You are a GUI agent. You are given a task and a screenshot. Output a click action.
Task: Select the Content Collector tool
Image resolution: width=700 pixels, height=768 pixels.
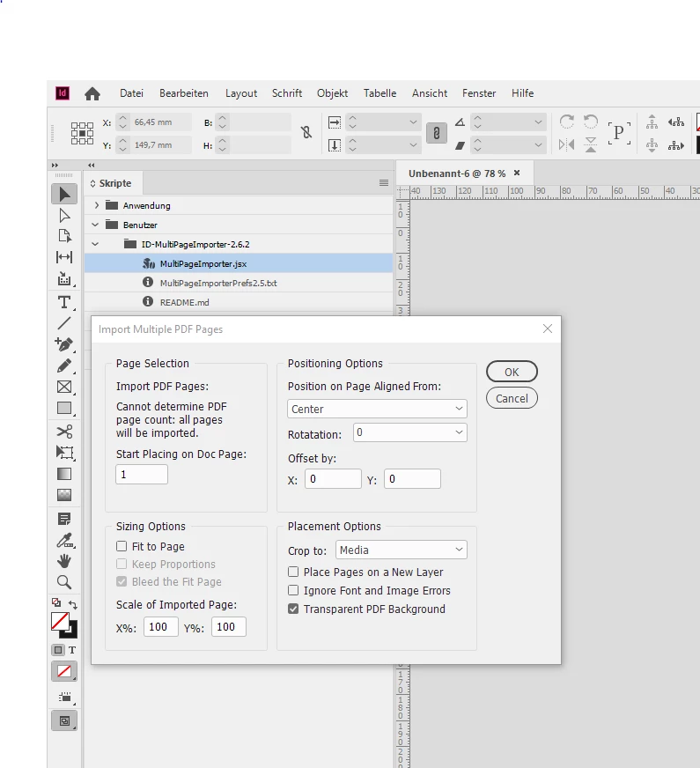click(x=64, y=278)
